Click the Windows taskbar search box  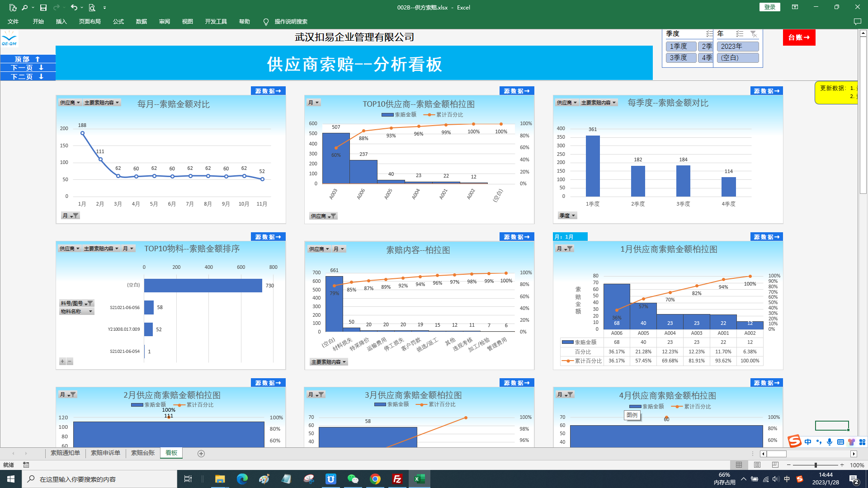[99, 479]
